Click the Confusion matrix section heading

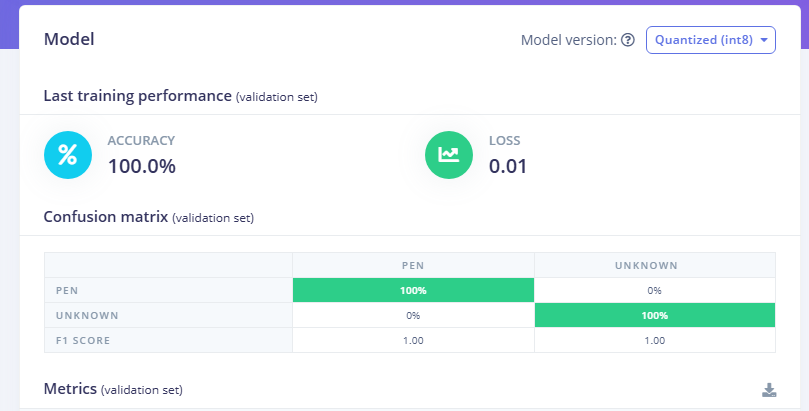[x=106, y=217]
